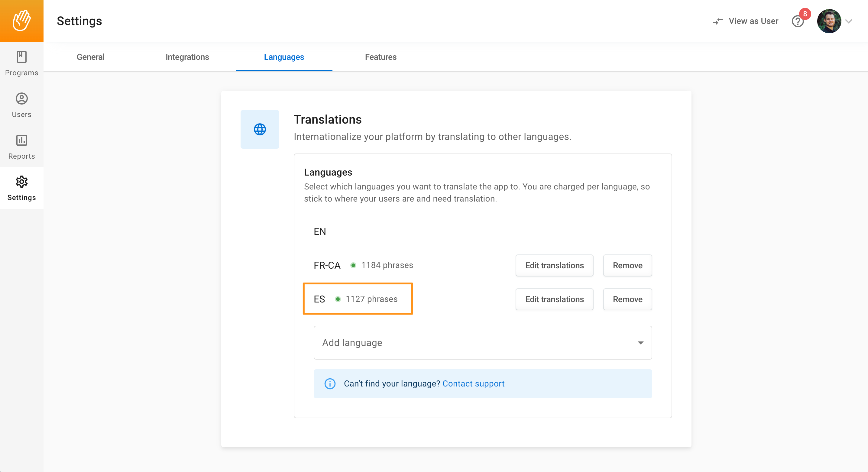The height and width of the screenshot is (472, 868).
Task: Open the Reports sidebar section
Action: (21, 147)
